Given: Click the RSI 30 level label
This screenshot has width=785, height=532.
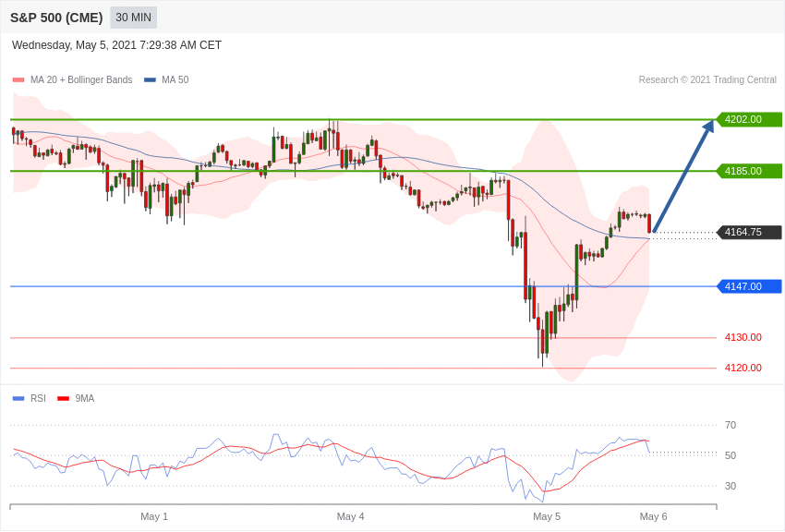Looking at the screenshot, I should pyautogui.click(x=731, y=486).
